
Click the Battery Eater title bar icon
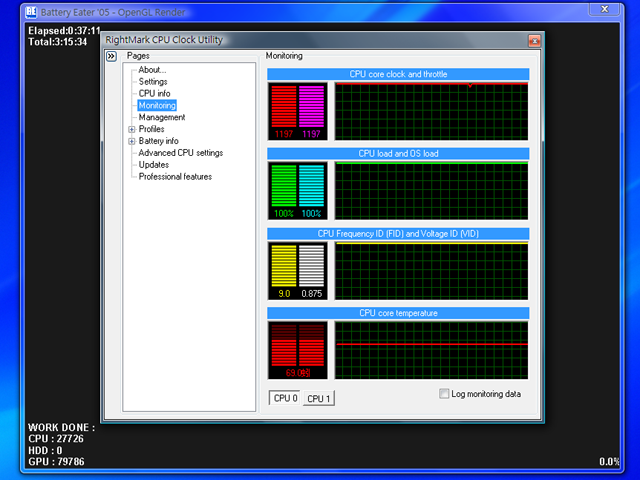(x=31, y=12)
